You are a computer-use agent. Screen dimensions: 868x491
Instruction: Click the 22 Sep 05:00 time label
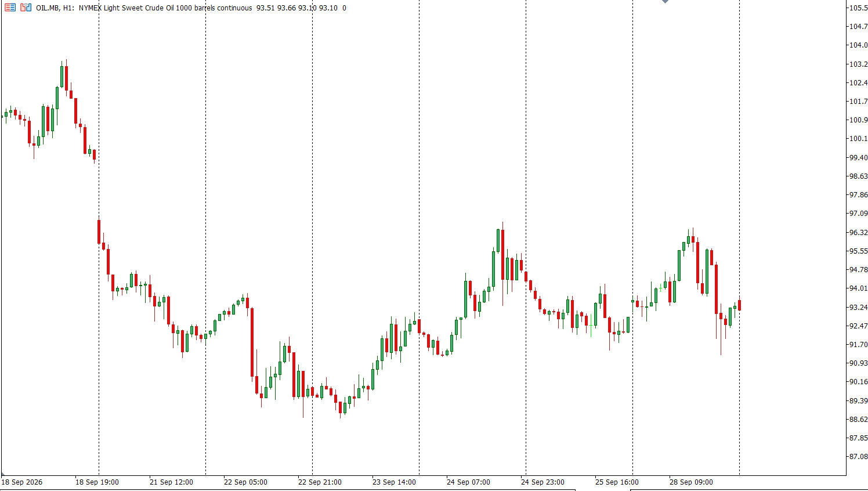(x=245, y=482)
